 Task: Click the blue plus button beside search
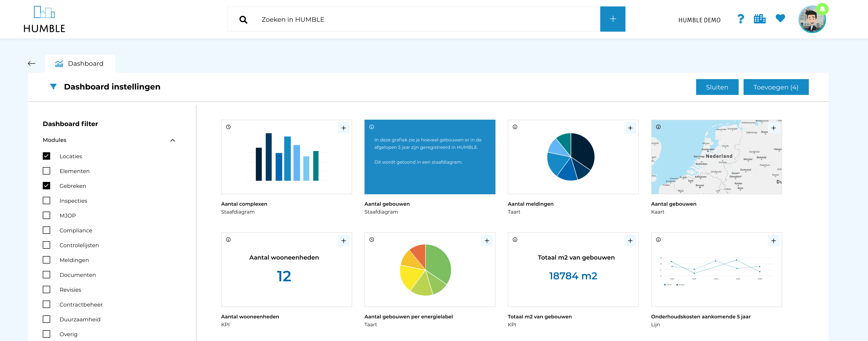coord(613,19)
